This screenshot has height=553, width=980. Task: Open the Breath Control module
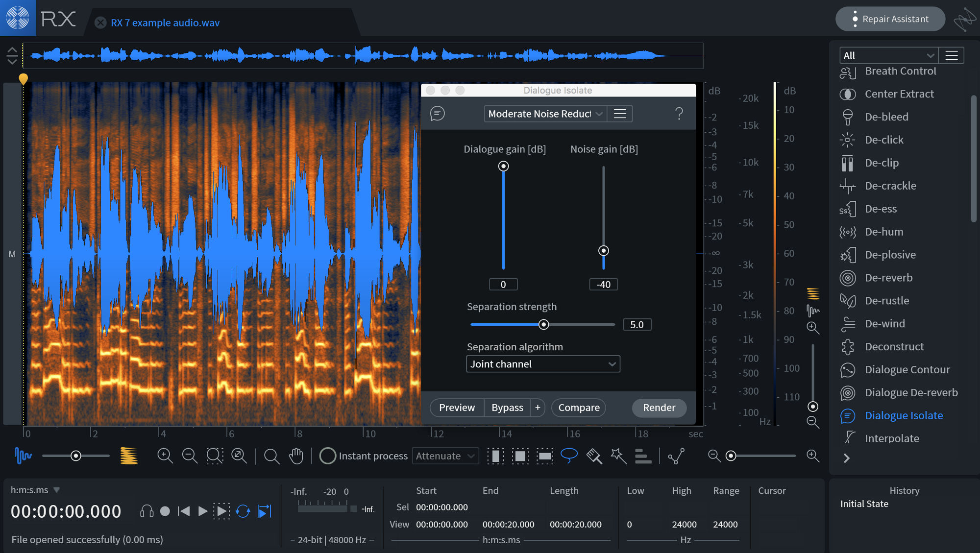pos(900,72)
